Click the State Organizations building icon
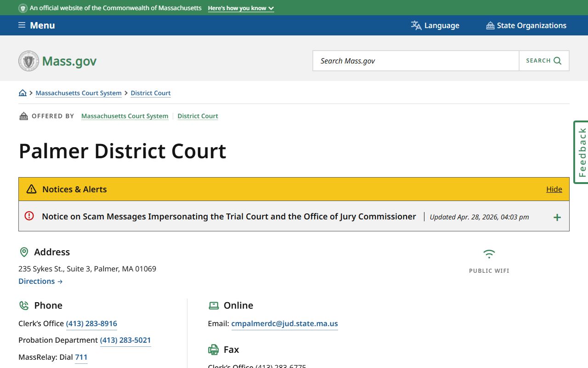The width and height of the screenshot is (588, 368). click(x=490, y=25)
